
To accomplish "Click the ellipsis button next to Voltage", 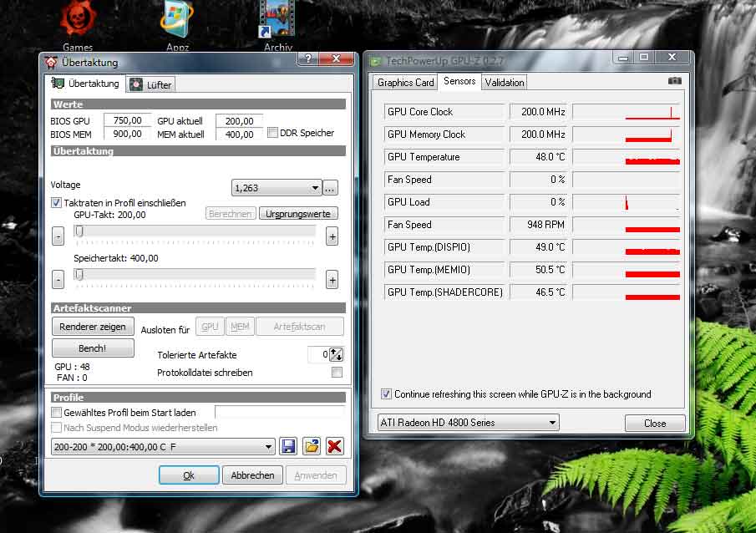I will click(x=330, y=188).
